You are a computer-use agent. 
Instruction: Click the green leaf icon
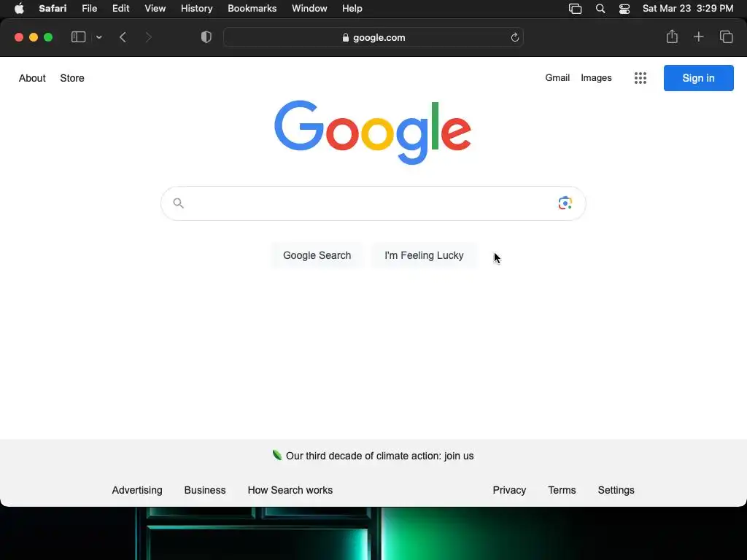coord(276,455)
